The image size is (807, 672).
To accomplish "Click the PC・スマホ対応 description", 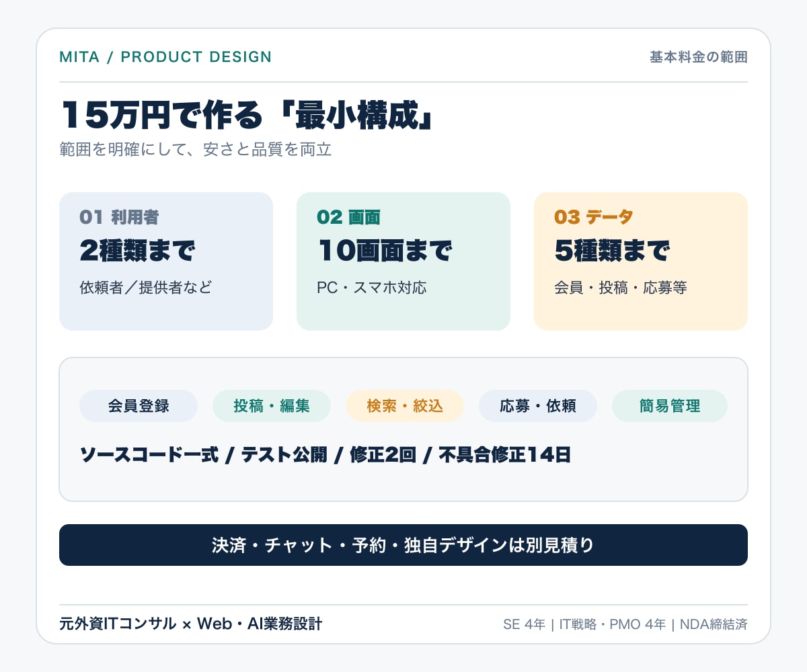I will point(371,288).
